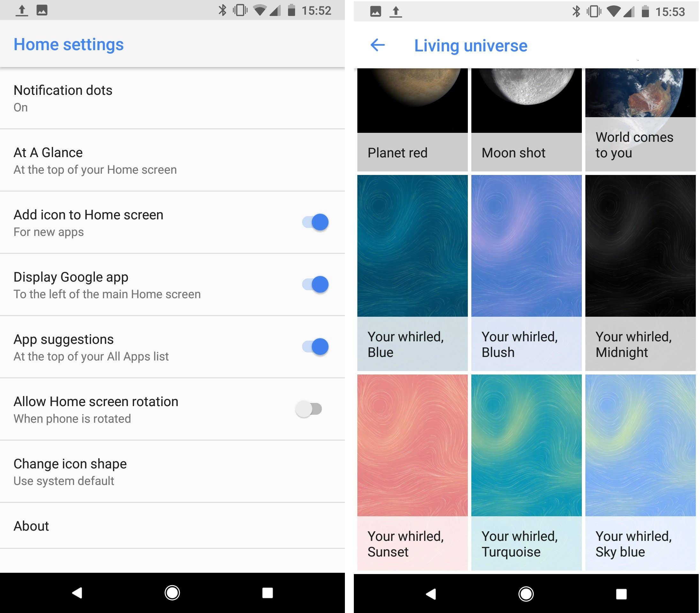Tap the Bluetooth status bar icon
The image size is (700, 613).
pyautogui.click(x=223, y=10)
